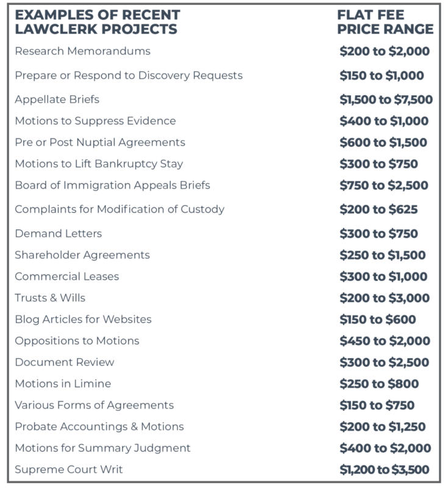The width and height of the screenshot is (448, 488).
Task: Click the $1,500 to $7,500 price
Action: 386,100
